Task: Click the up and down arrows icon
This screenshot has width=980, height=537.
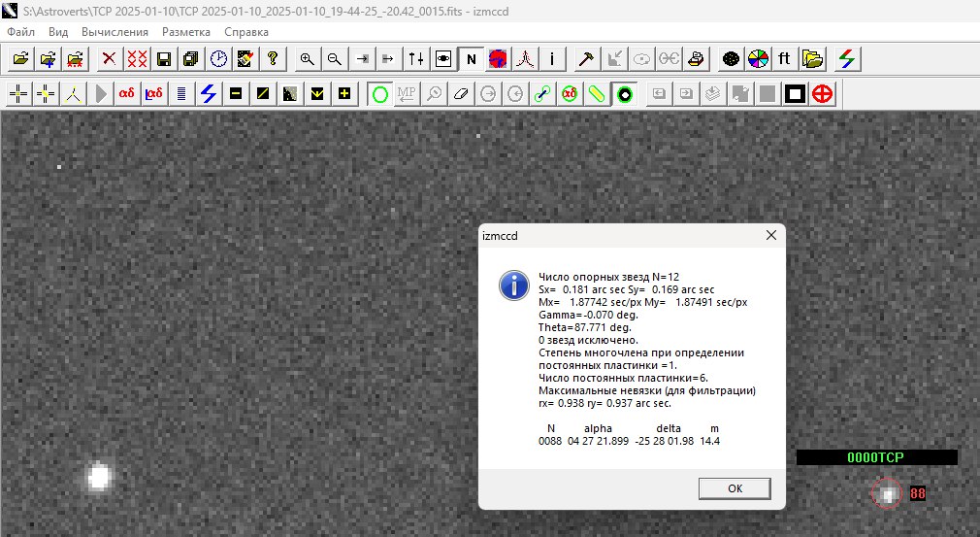Action: [415, 59]
